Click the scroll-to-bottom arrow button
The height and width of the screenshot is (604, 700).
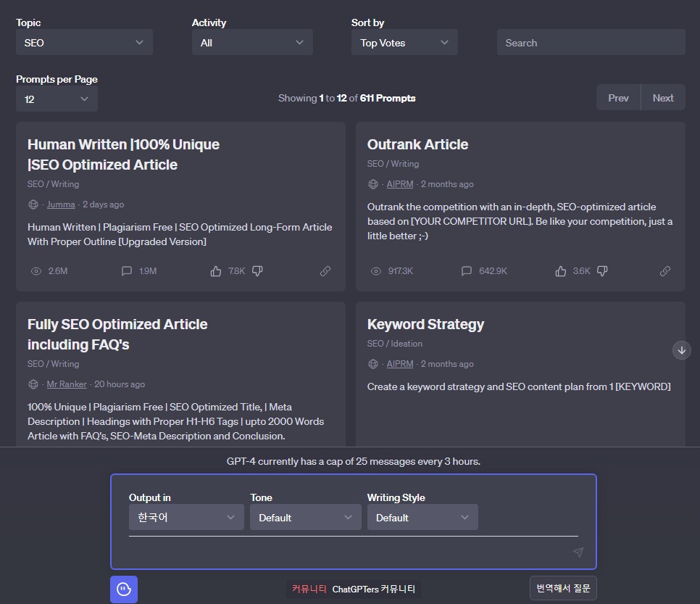point(681,350)
